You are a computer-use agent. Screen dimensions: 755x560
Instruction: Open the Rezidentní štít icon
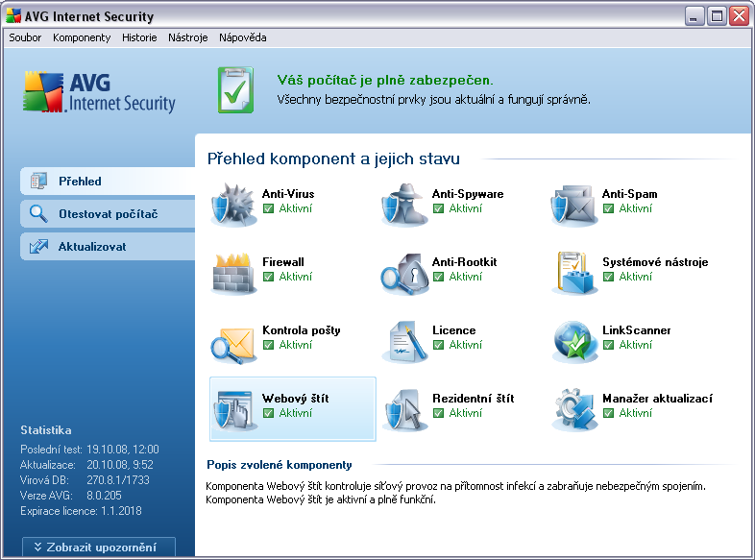click(404, 410)
